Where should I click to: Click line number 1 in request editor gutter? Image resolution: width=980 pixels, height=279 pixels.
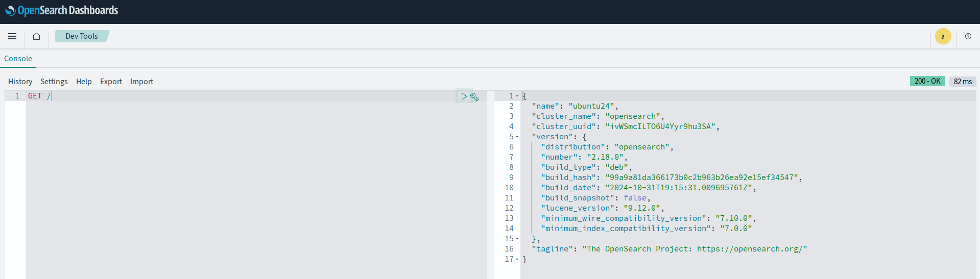(x=17, y=96)
